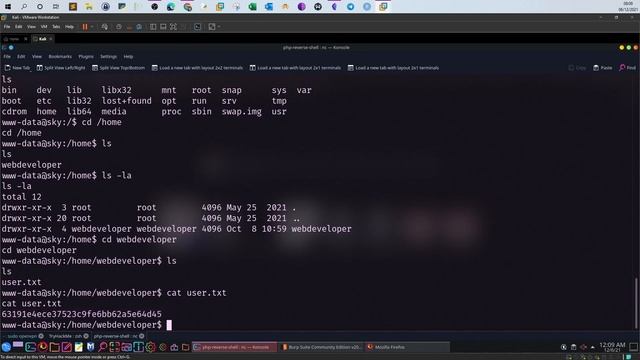The height and width of the screenshot is (360, 640).
Task: Close the sudo openvpn terminal tab
Action: click(x=41, y=336)
